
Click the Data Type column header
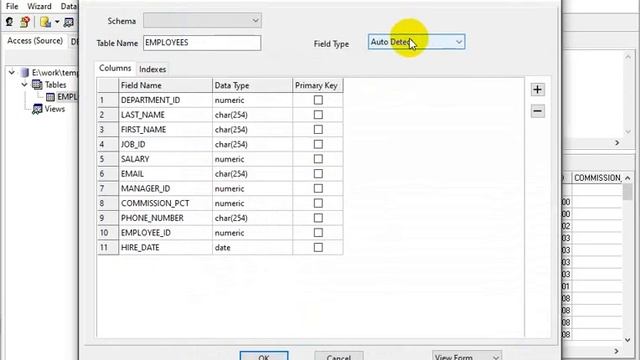pos(252,85)
